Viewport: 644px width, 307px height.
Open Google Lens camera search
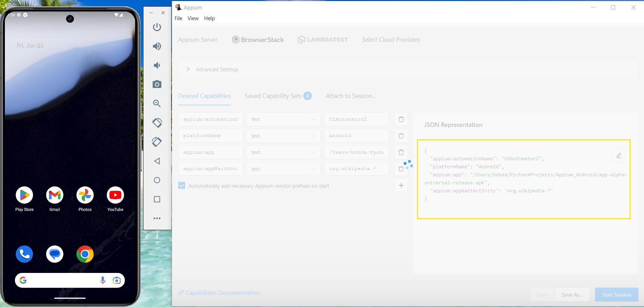point(117,280)
